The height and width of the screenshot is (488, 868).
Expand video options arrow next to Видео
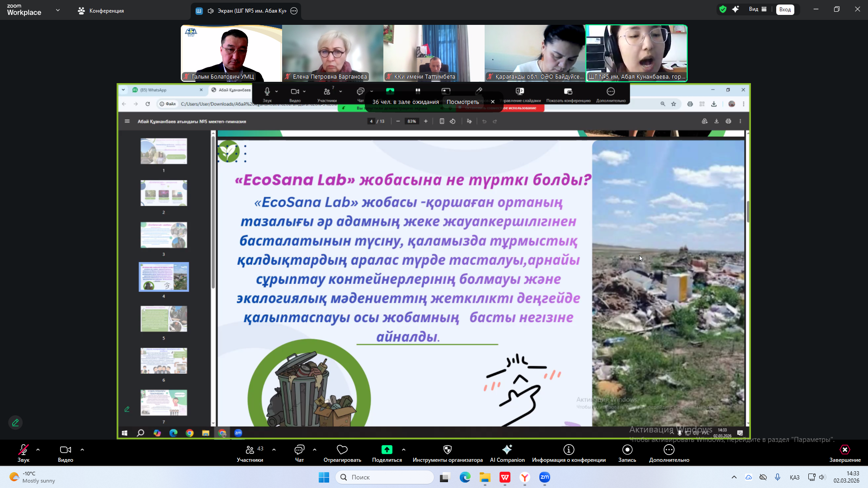[x=82, y=450]
